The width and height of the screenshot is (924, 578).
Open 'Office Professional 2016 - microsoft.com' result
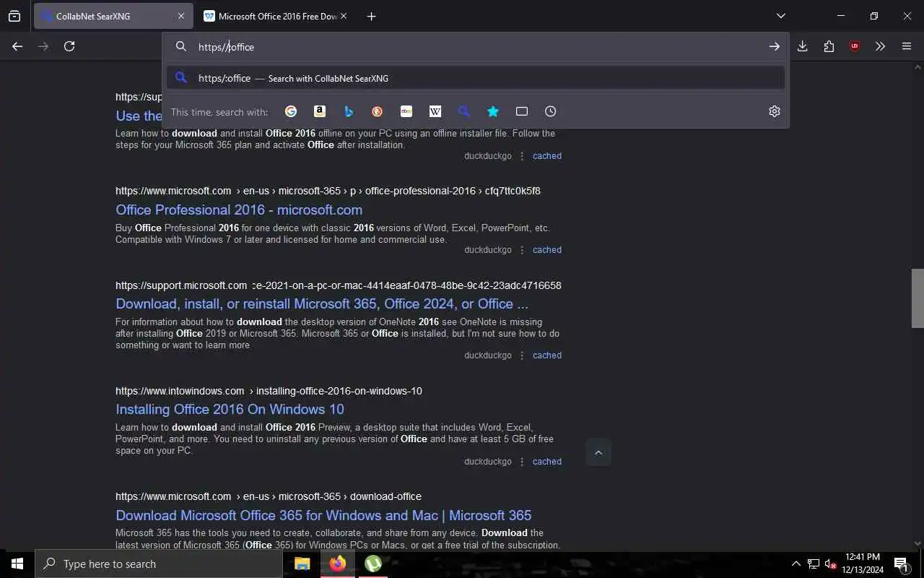click(x=239, y=210)
